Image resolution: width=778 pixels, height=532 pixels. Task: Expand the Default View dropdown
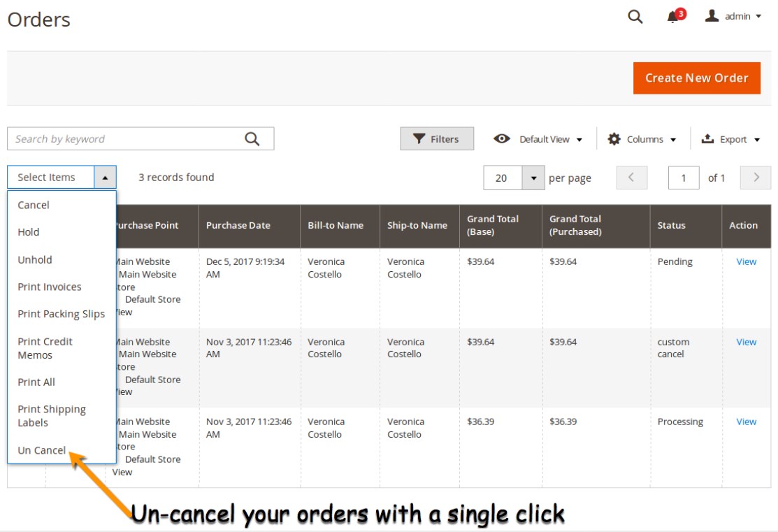(x=538, y=139)
